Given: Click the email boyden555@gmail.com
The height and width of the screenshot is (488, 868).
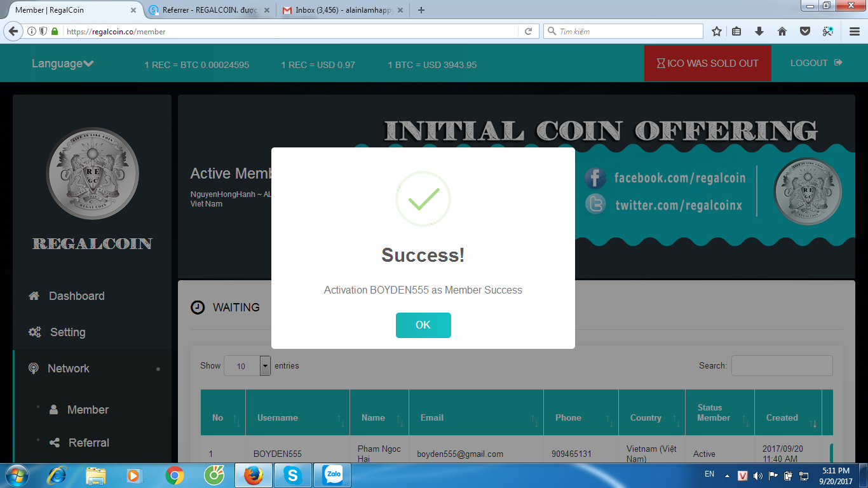Looking at the screenshot, I should pyautogui.click(x=460, y=454).
